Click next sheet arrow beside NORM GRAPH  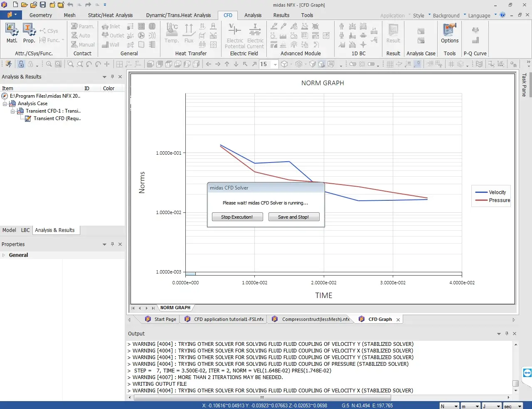pos(146,308)
